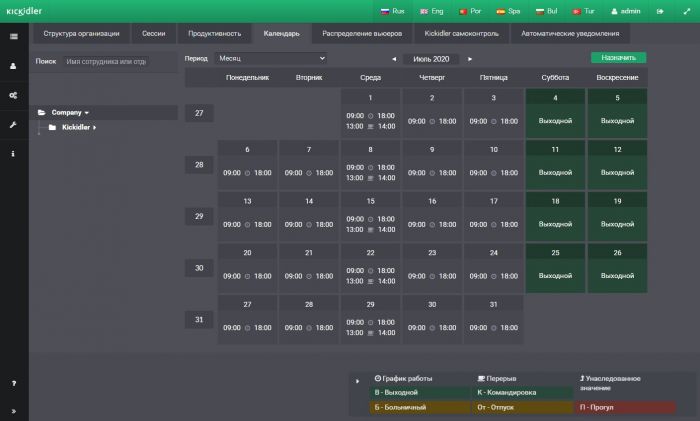Click the Унаследованное значение icon in legend
The image size is (700, 421).
[x=582, y=378]
